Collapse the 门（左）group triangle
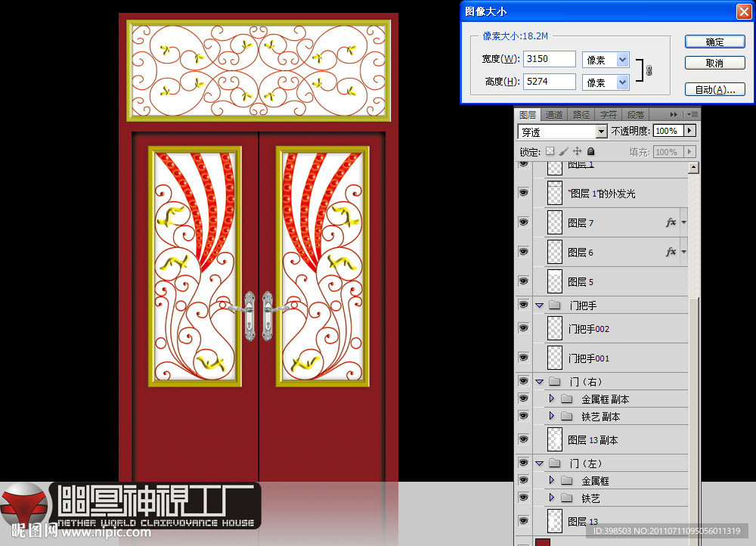 point(540,464)
